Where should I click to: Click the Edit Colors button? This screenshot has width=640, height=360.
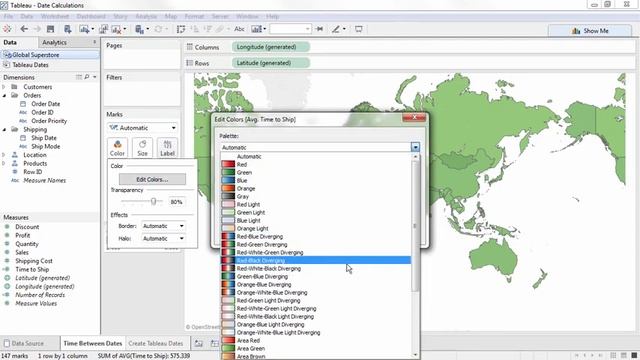coord(152,179)
